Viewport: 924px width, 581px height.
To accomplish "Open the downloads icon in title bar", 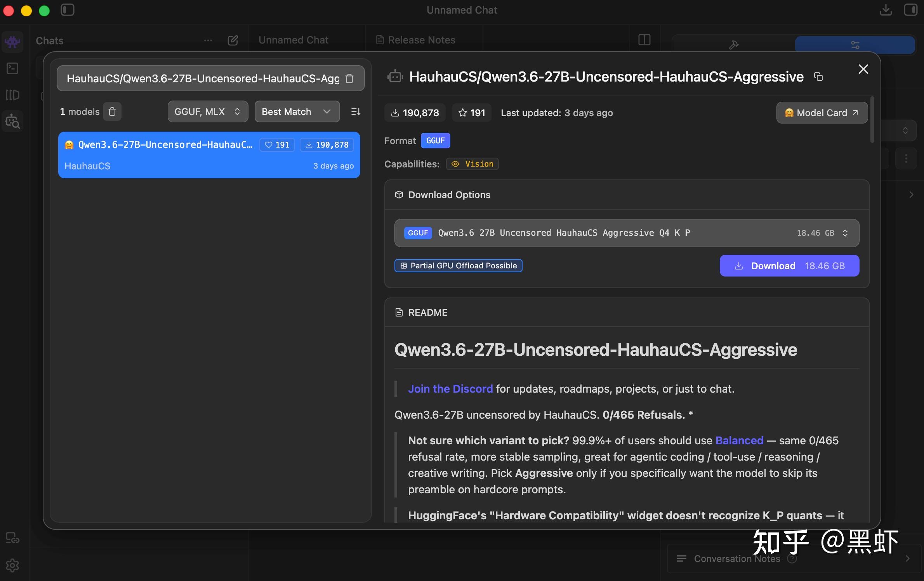I will click(x=886, y=10).
